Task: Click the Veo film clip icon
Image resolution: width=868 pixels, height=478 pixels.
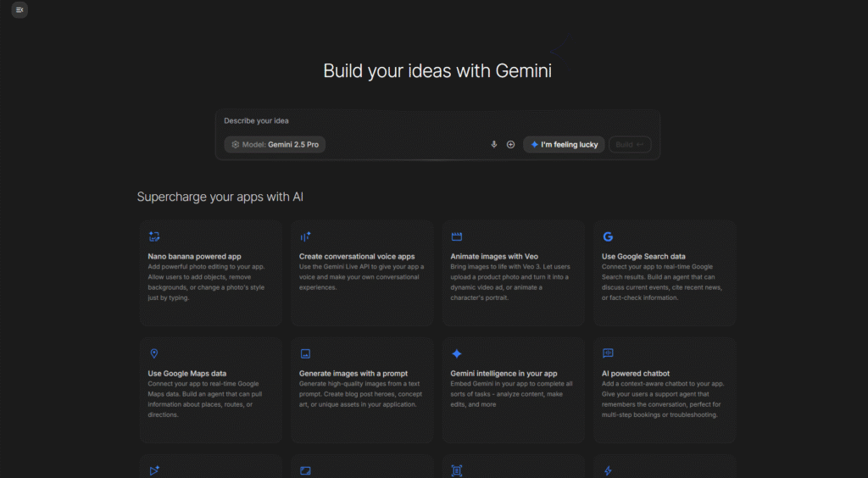Action: click(x=457, y=237)
